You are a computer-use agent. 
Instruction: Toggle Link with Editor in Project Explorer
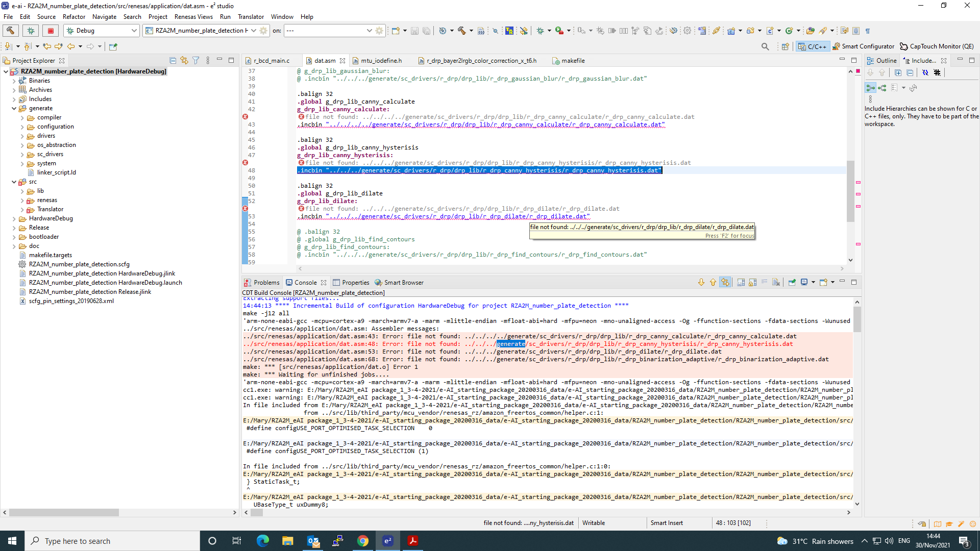coord(184,61)
